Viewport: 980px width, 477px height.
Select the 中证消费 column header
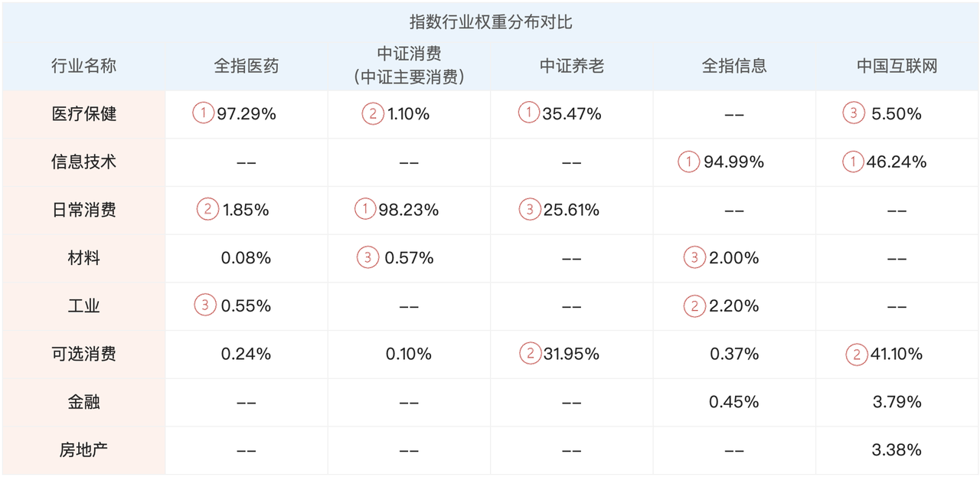tap(410, 64)
